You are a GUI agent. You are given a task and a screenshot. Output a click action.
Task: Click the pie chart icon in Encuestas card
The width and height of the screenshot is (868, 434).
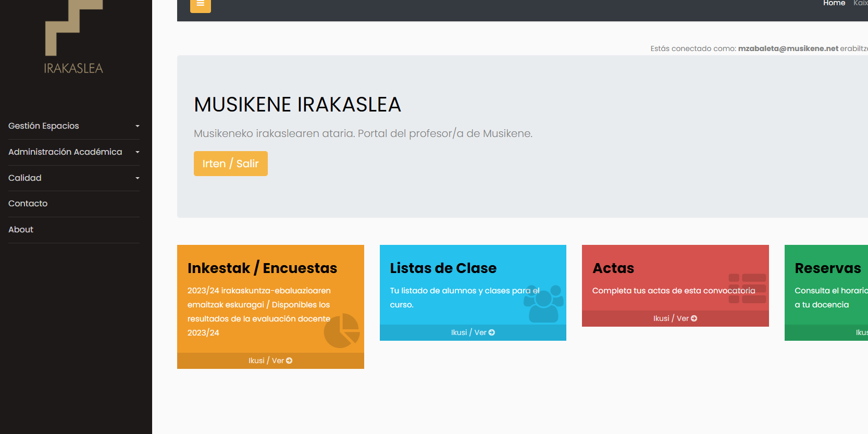(x=342, y=330)
